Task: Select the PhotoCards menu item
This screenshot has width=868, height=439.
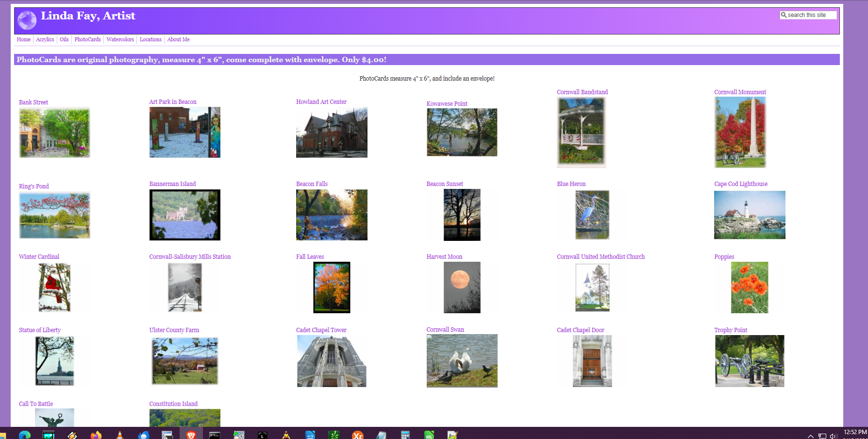Action: coord(87,39)
